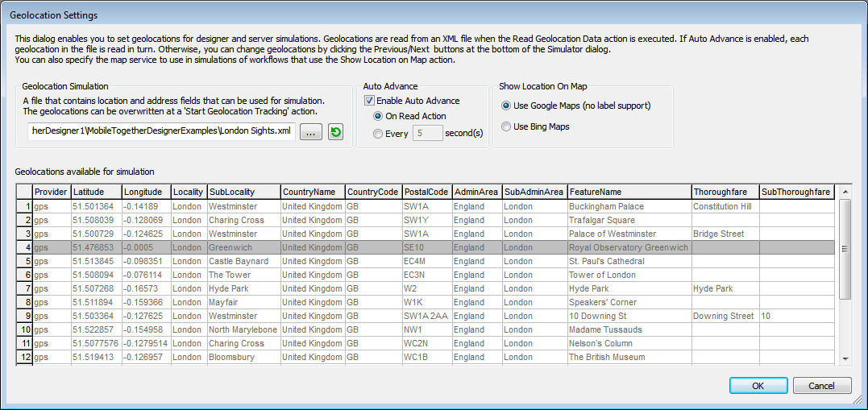868x410 pixels.
Task: Choose Use Google Maps option
Action: pyautogui.click(x=506, y=106)
